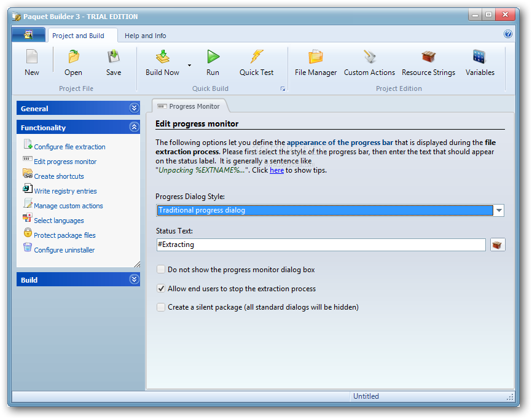Open Create shortcuts link
Viewport: 532px width, 419px height.
click(x=59, y=176)
